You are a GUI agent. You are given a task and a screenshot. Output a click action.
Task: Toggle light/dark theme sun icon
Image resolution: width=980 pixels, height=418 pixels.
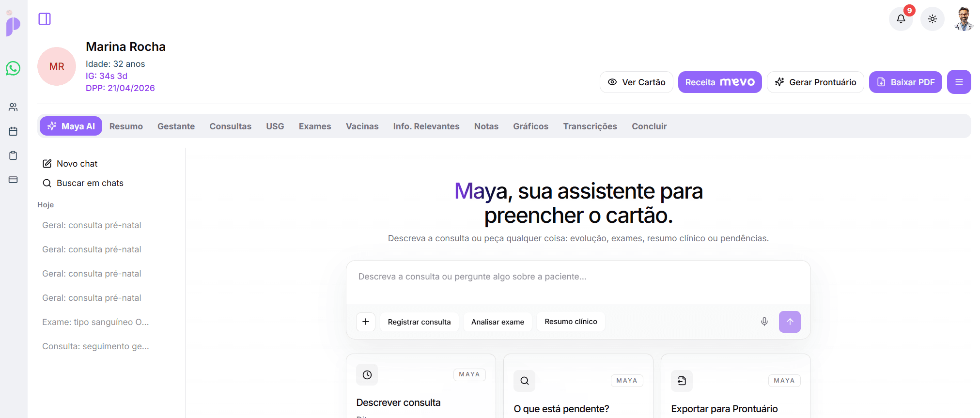932,19
